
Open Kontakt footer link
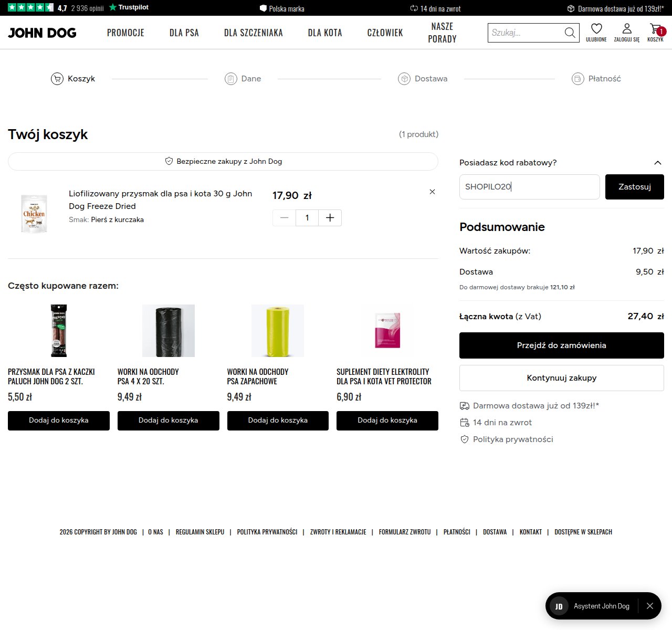click(x=531, y=532)
